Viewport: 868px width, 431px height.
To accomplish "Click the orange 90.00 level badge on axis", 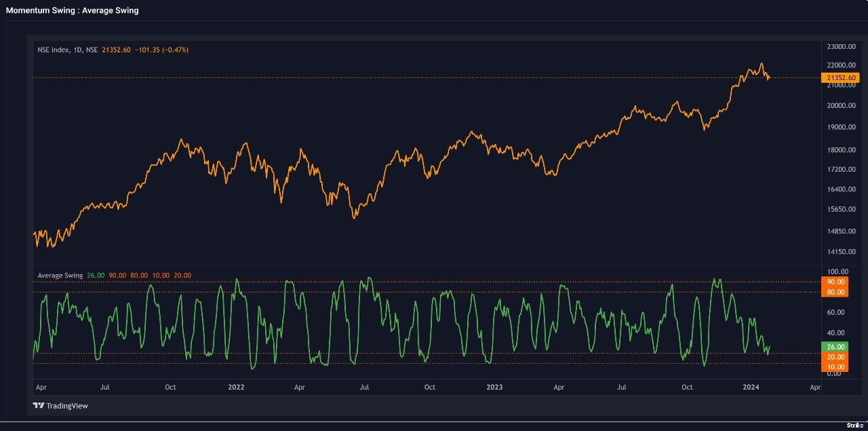I will click(835, 282).
